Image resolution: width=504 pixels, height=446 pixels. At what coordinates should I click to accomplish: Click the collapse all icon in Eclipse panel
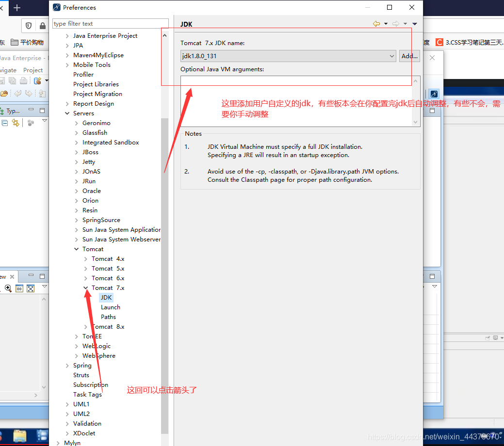(x=5, y=123)
